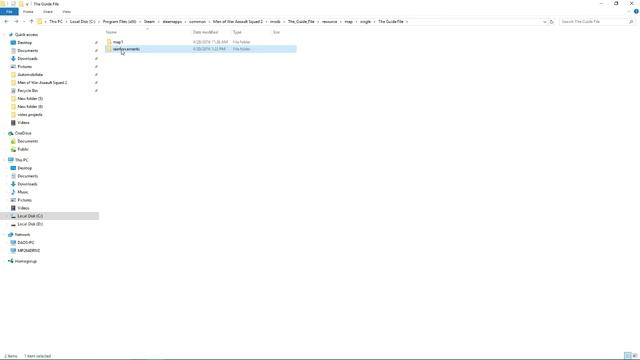Screen dimensions: 640x360
Task: Open Music under This PC
Action: pyautogui.click(x=22, y=192)
